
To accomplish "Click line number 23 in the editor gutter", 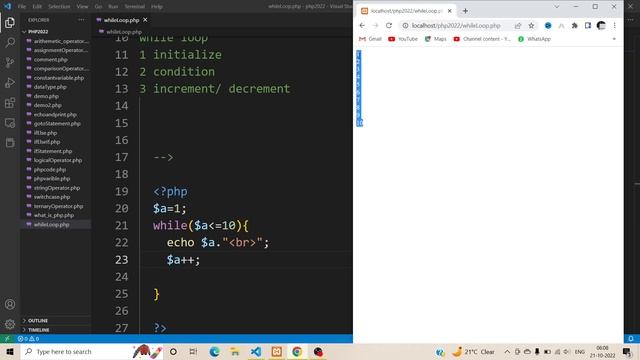I will pos(121,260).
